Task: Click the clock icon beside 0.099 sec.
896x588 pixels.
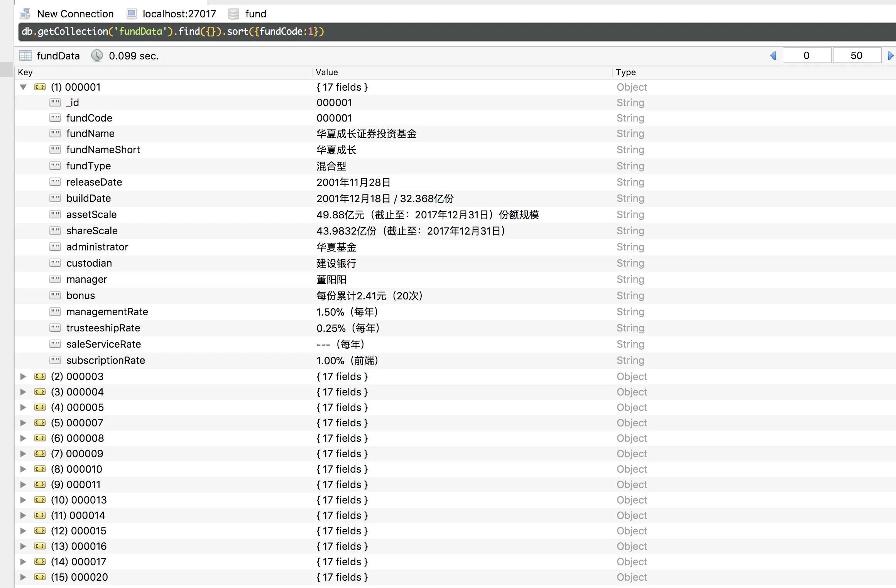Action: (97, 56)
